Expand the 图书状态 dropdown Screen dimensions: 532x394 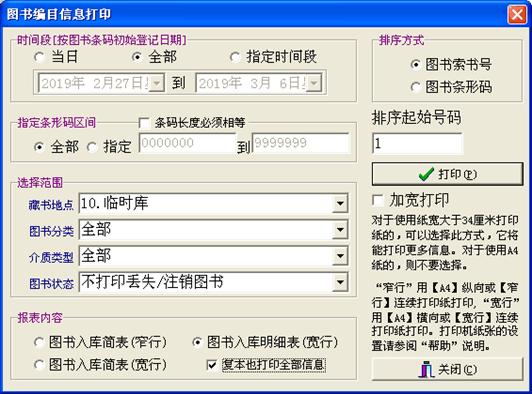(x=340, y=282)
